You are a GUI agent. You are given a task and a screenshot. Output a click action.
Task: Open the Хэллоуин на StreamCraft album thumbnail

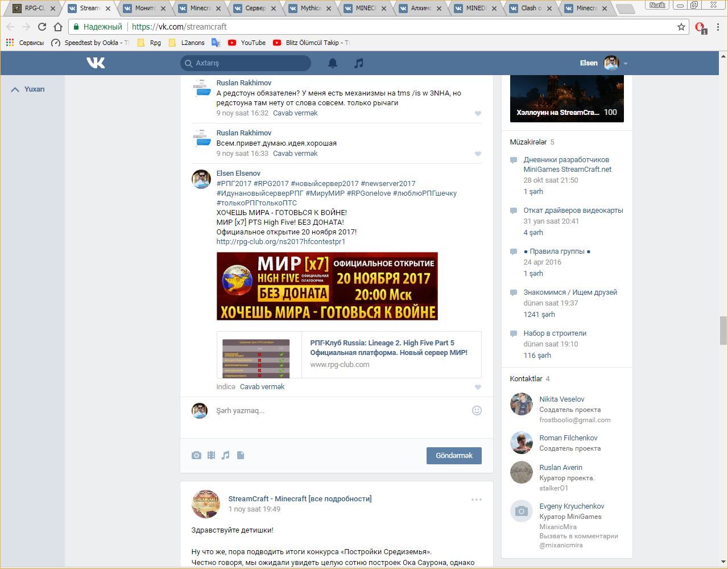click(567, 98)
